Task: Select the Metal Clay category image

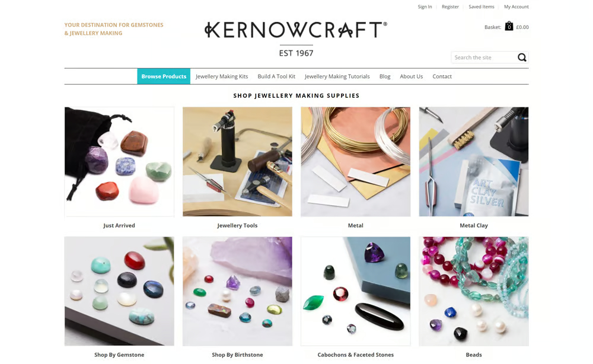Action: pos(474,162)
